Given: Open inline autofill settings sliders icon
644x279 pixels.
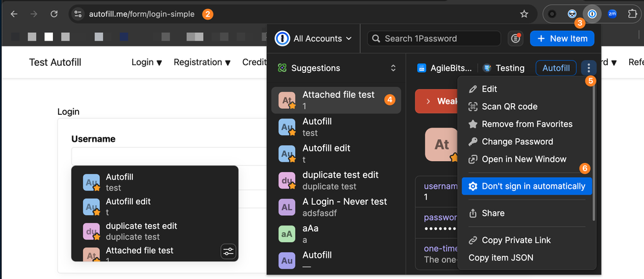Looking at the screenshot, I should coord(228,251).
